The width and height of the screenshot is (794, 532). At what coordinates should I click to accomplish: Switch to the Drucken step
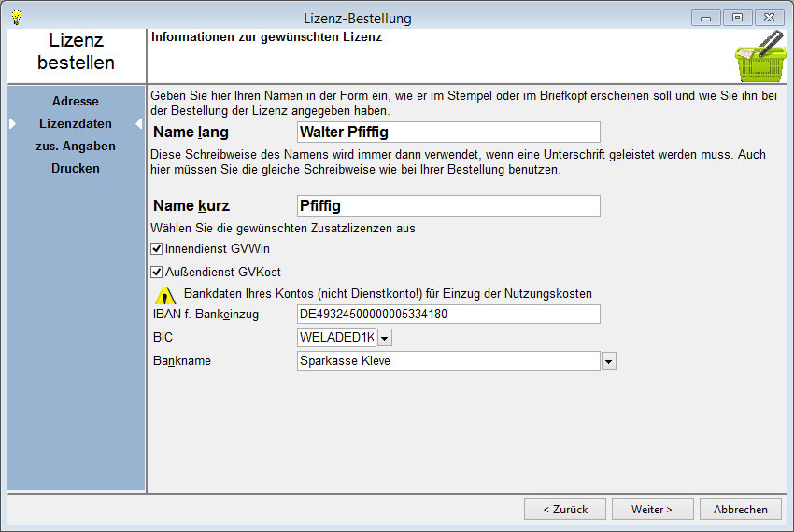point(76,168)
